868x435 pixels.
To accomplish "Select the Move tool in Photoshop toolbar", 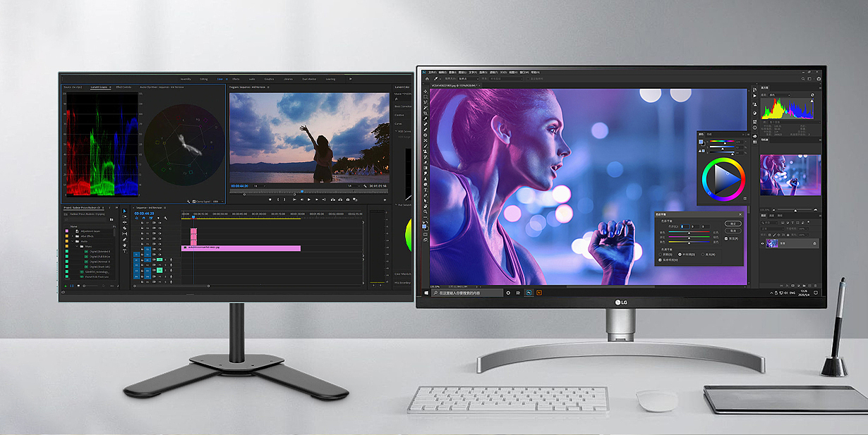I will (x=426, y=91).
